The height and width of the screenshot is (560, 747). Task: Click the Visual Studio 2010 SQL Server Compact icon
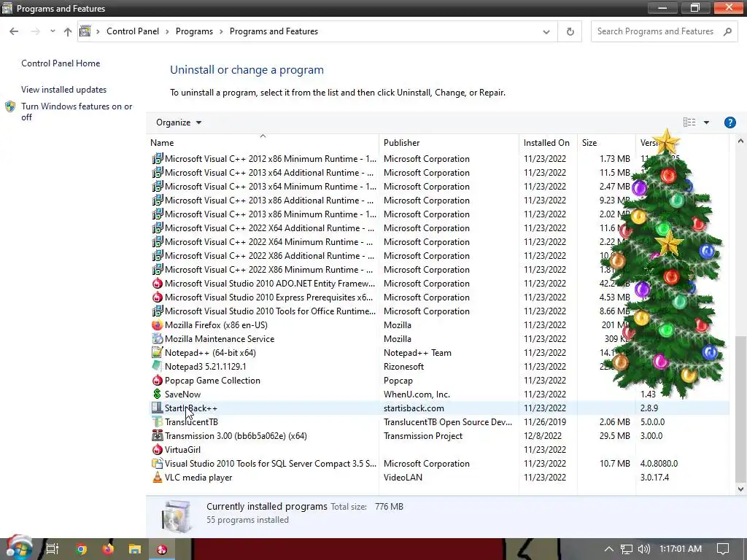pos(157,463)
